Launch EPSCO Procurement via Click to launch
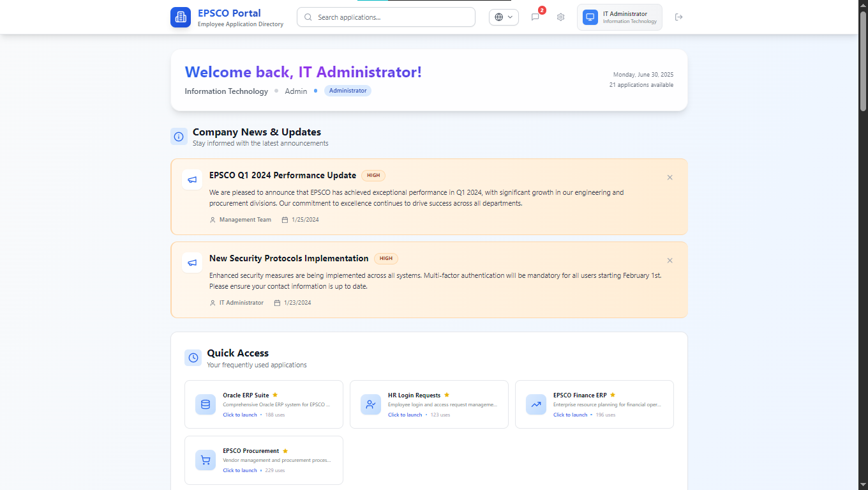Screen dimensions: 868x490 click(x=240, y=470)
